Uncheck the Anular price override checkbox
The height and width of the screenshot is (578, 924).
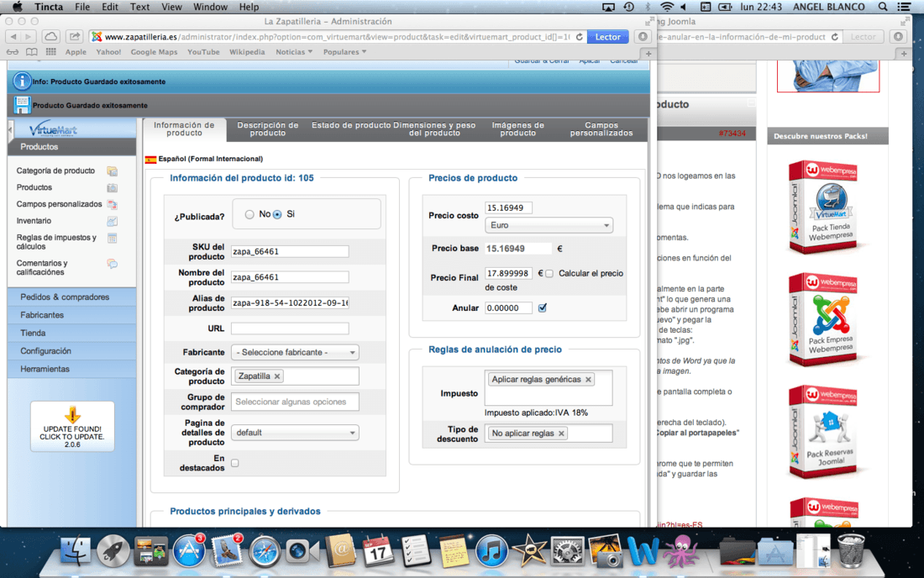click(542, 307)
